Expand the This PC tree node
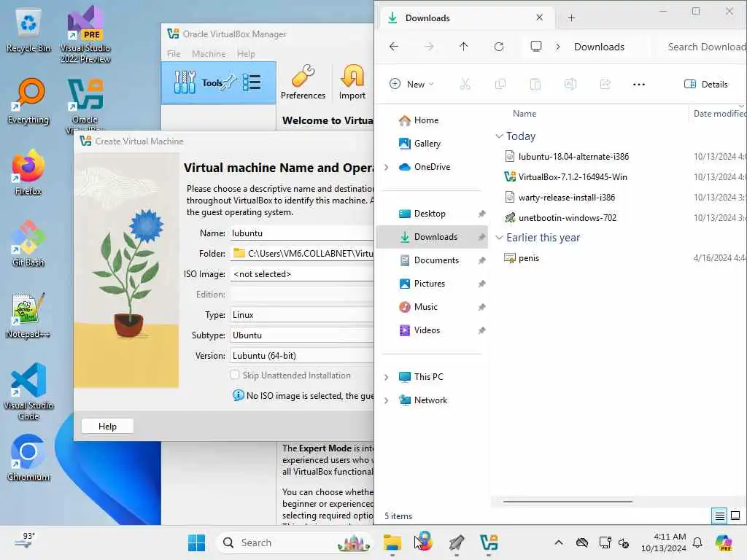Screen dimensions: 747x560 (x=387, y=377)
